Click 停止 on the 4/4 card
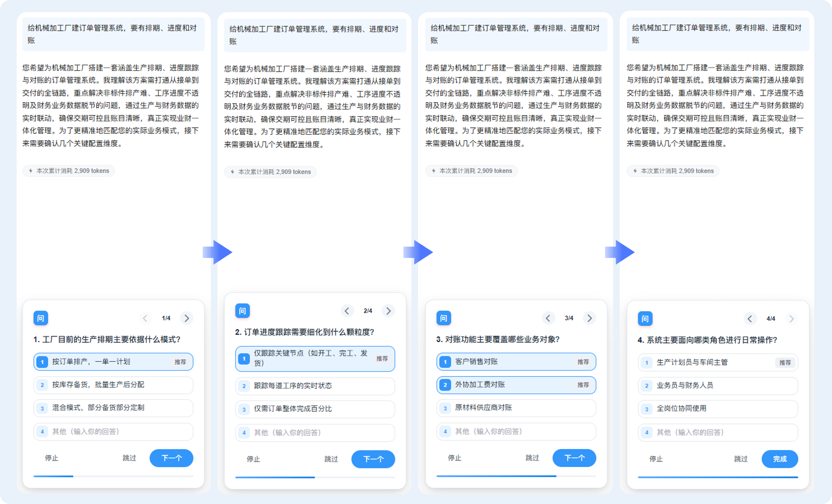Screen dimensions: 832x504 [x=656, y=459]
